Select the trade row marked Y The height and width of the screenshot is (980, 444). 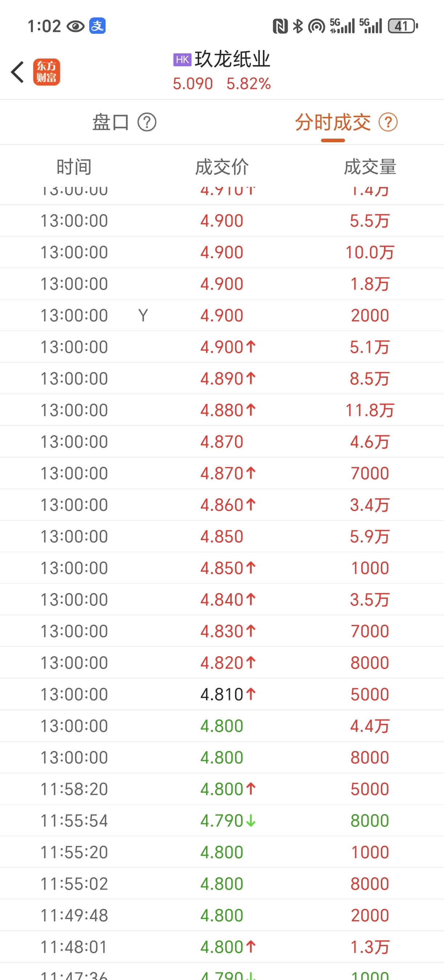pos(222,315)
